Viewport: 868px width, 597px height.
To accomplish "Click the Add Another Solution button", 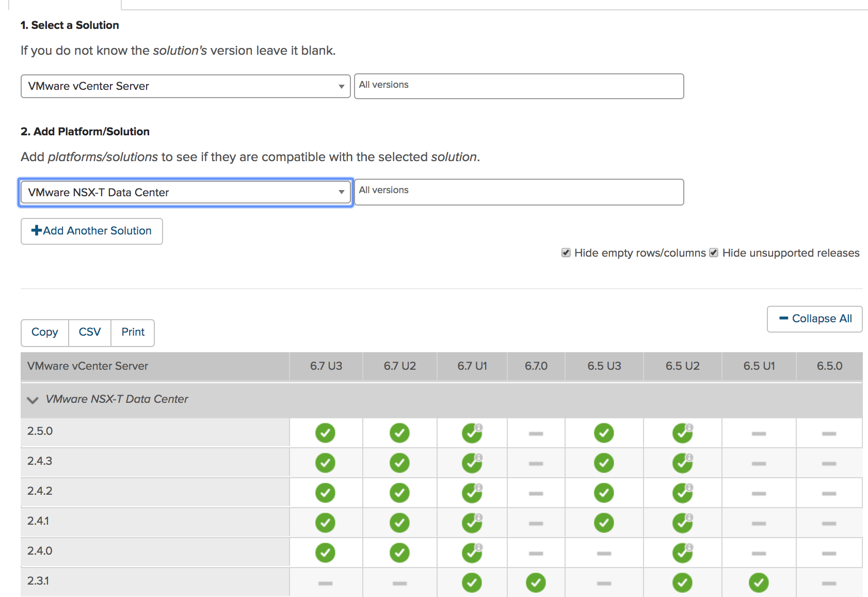I will [x=92, y=231].
